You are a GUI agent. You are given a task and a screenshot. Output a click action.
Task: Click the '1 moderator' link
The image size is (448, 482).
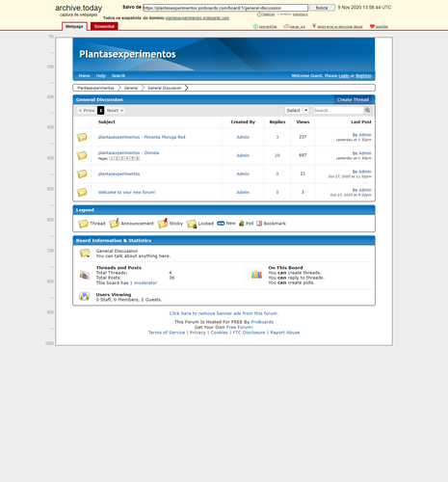click(x=144, y=283)
